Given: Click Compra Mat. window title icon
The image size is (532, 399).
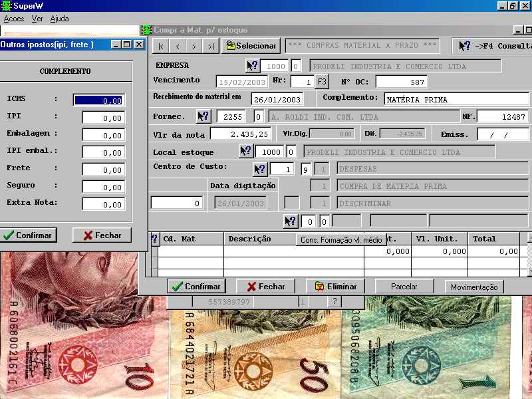Looking at the screenshot, I should point(147,30).
